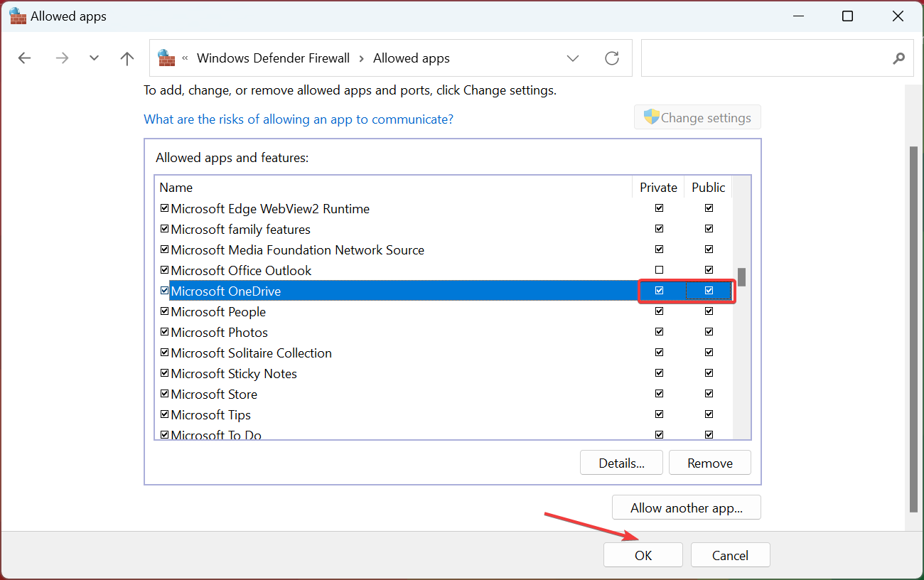Image resolution: width=924 pixels, height=580 pixels.
Task: Cancel the changes
Action: [730, 555]
